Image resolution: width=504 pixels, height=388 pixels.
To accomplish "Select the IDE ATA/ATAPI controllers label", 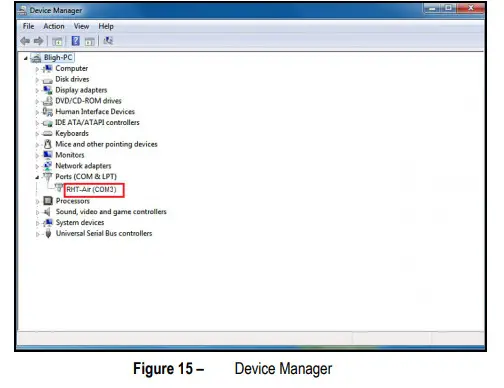I will (97, 122).
